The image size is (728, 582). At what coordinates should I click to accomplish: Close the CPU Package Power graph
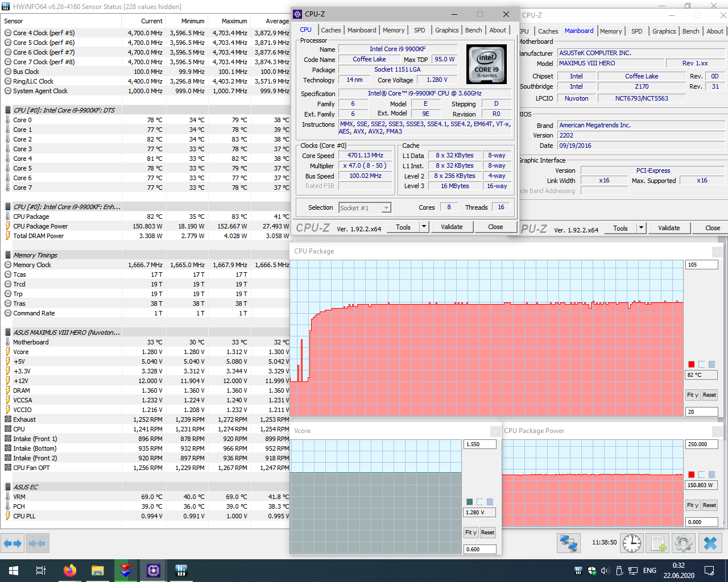click(x=718, y=431)
